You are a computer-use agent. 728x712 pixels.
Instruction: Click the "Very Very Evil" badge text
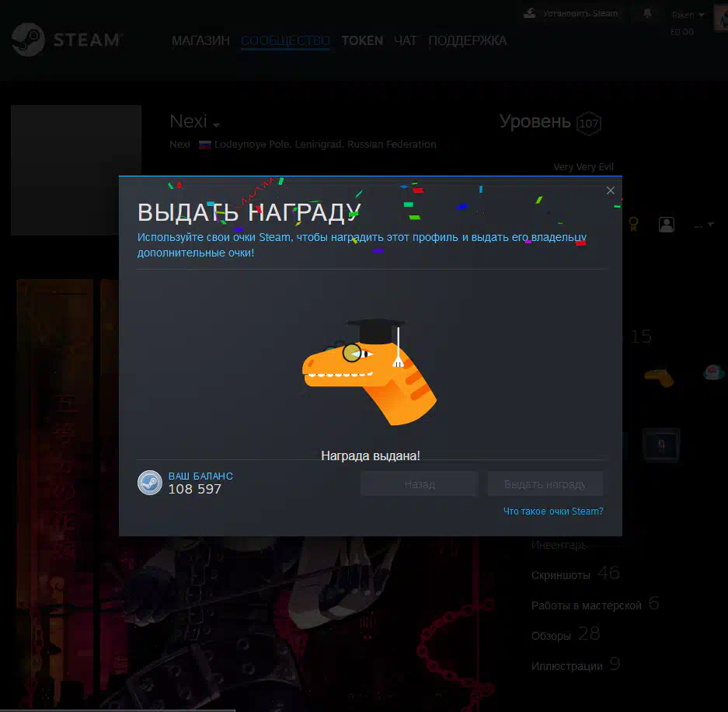(x=583, y=167)
